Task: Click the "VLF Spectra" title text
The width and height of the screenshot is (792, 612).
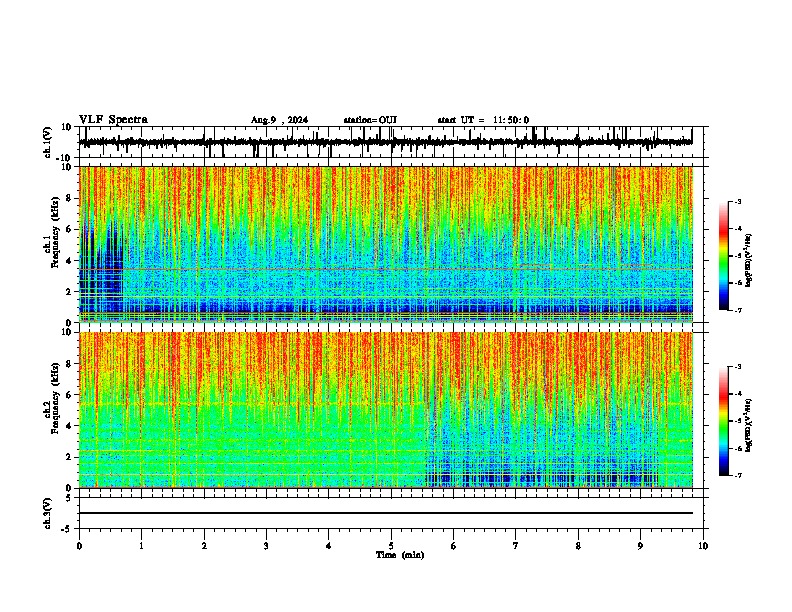Action: (113, 120)
